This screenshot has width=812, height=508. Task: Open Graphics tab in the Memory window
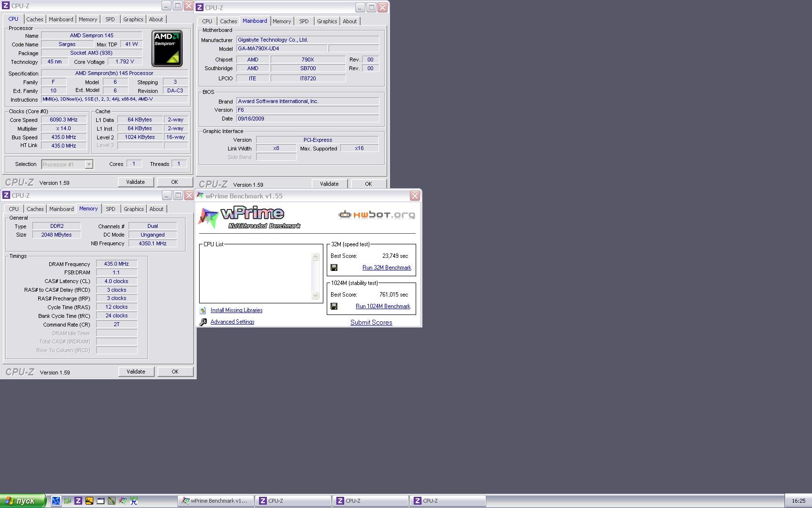(x=134, y=209)
